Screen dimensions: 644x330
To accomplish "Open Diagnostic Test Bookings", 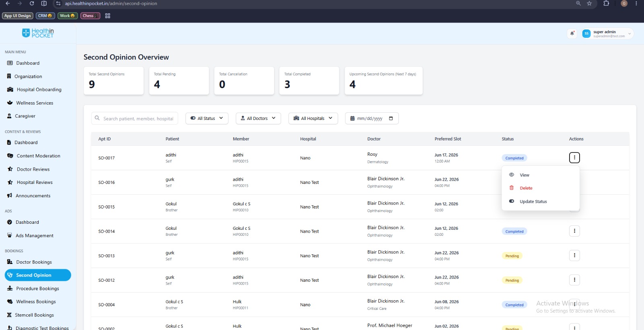I will [38, 328].
